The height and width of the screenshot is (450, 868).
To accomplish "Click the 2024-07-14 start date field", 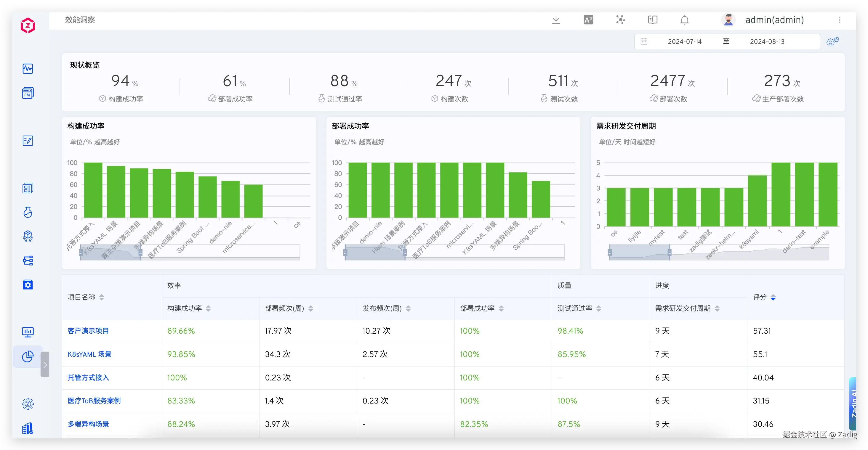I will click(x=684, y=41).
